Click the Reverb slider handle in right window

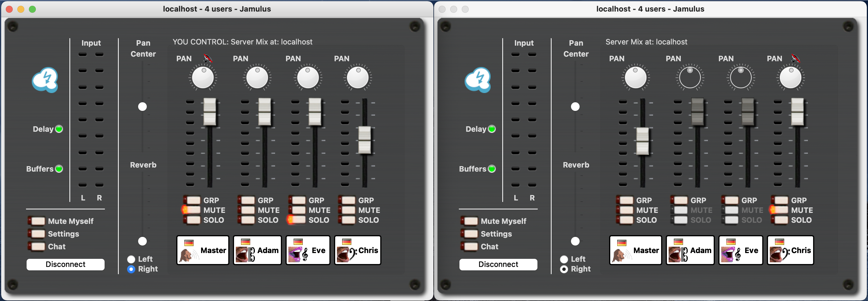coord(575,241)
